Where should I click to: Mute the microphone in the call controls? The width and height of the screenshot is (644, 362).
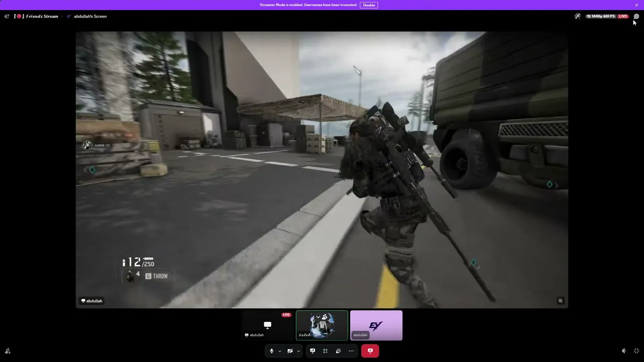(x=272, y=351)
